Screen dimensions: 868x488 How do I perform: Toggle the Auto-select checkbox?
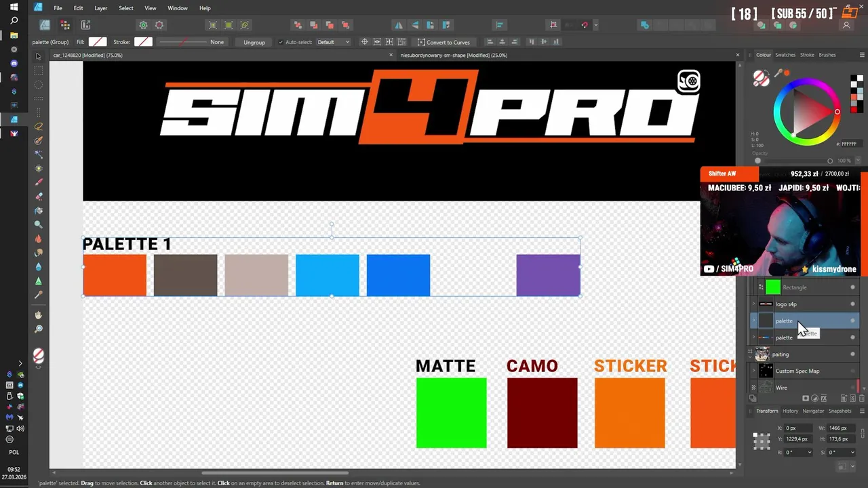[280, 42]
